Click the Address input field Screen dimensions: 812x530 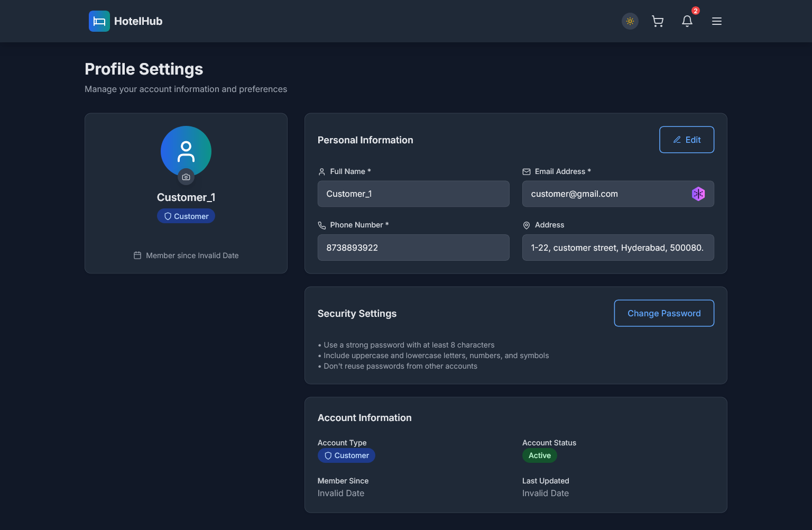tap(618, 248)
